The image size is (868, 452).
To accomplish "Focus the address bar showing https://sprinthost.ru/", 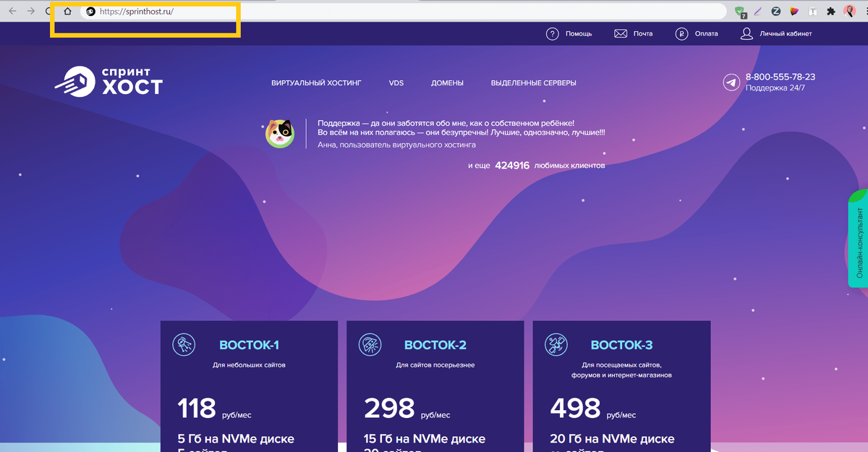I will (403, 12).
